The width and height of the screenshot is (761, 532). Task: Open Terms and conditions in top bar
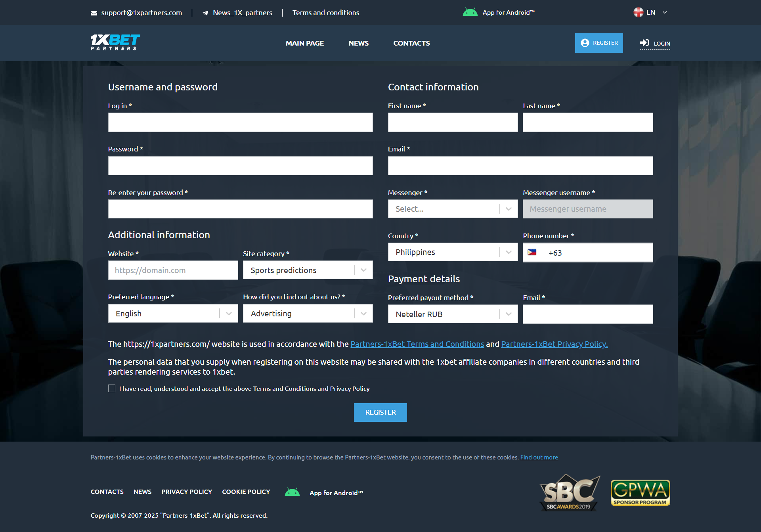click(x=326, y=13)
